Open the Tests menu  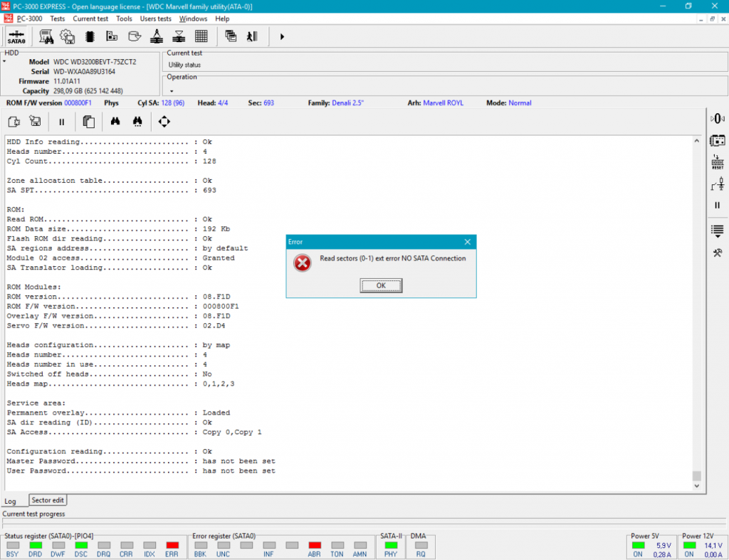pos(58,19)
